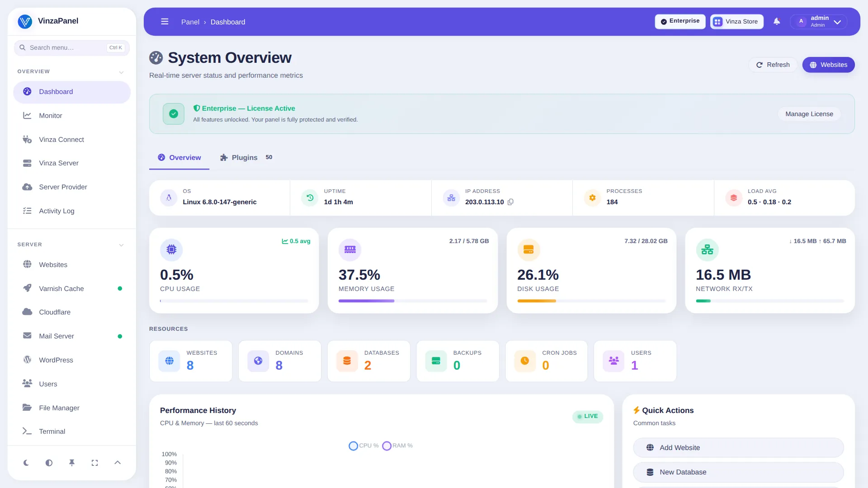Click the LIVE status badge
Viewport: 868px width, 488px height.
tap(588, 416)
